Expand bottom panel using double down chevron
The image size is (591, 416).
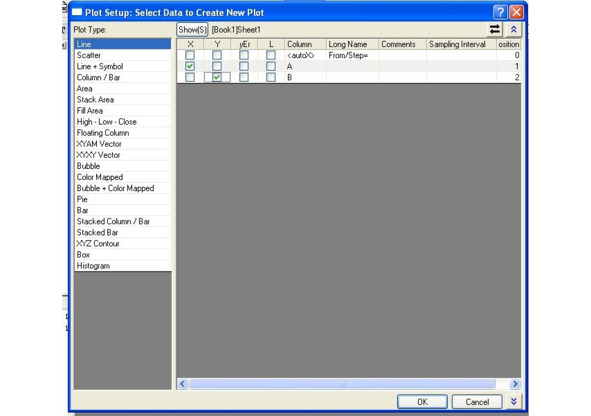pyautogui.click(x=513, y=402)
